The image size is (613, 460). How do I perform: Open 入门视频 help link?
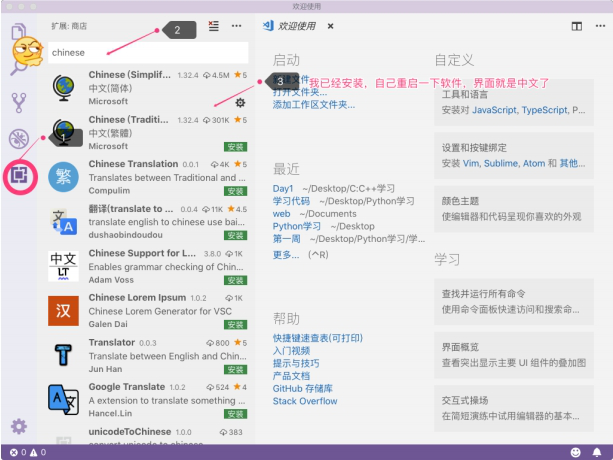pyautogui.click(x=291, y=351)
